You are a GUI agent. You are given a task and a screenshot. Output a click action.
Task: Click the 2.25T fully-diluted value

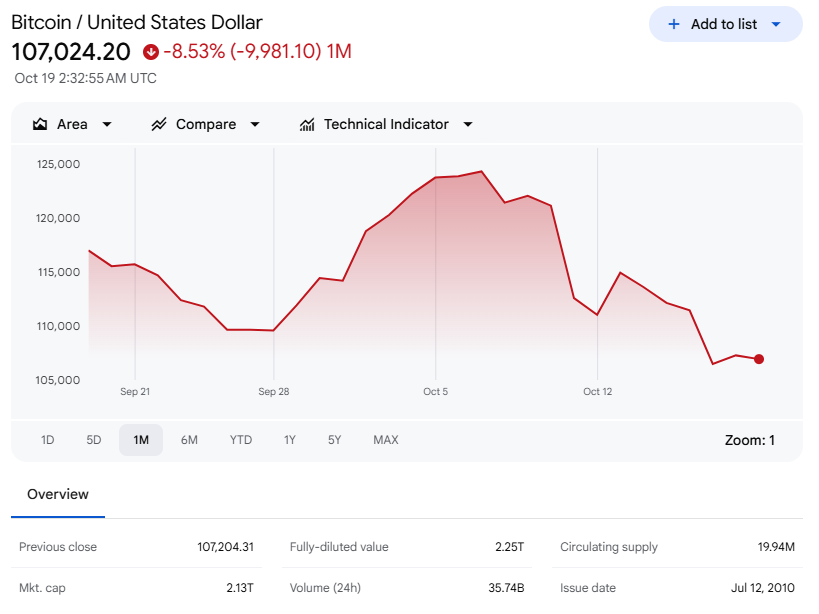point(510,547)
